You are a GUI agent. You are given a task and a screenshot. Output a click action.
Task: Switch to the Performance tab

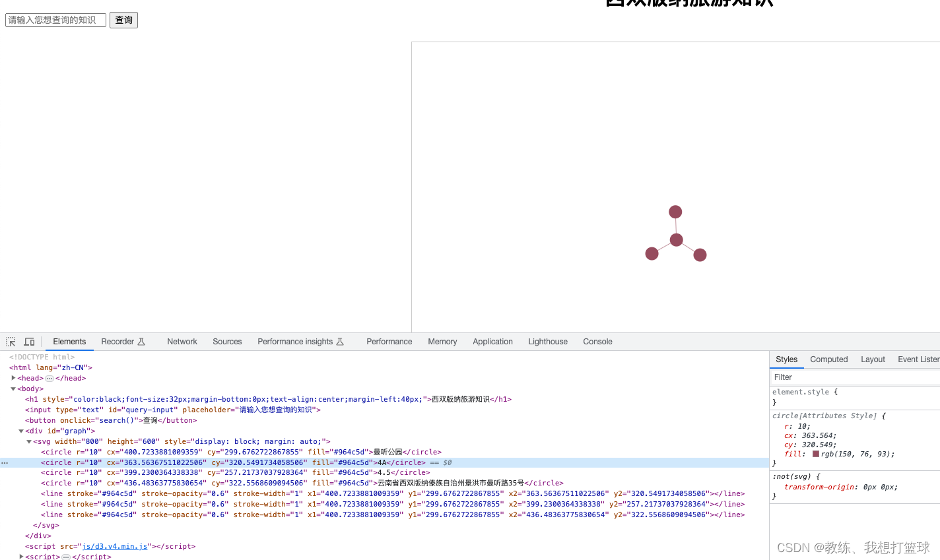[389, 342]
